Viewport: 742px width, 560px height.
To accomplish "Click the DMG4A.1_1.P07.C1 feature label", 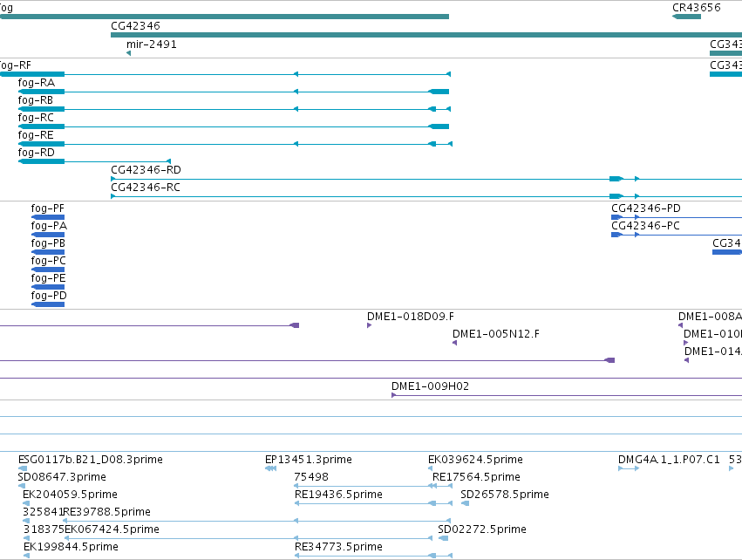I will coord(669,460).
